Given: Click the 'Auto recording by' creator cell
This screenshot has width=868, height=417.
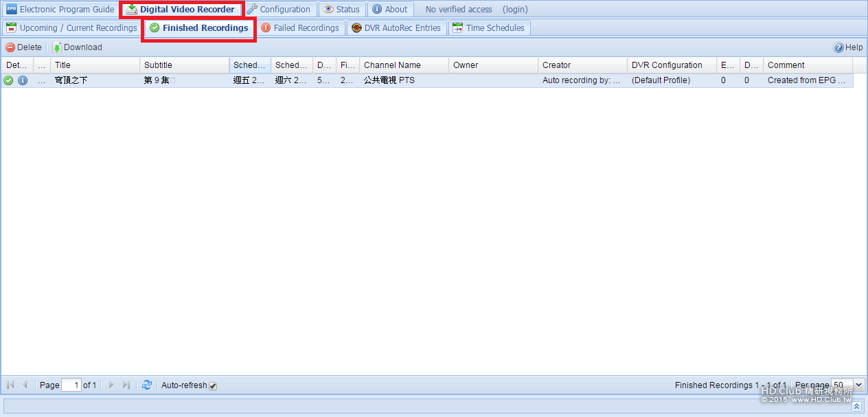Looking at the screenshot, I should point(582,80).
